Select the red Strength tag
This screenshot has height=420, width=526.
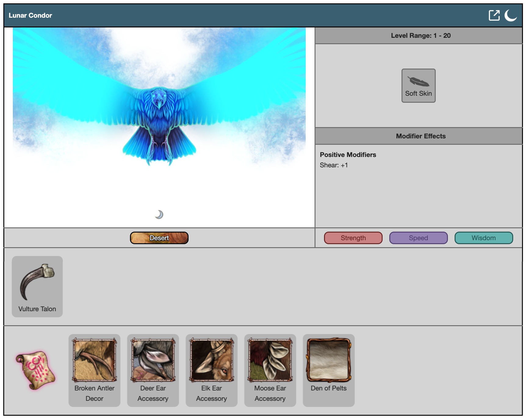pyautogui.click(x=353, y=238)
